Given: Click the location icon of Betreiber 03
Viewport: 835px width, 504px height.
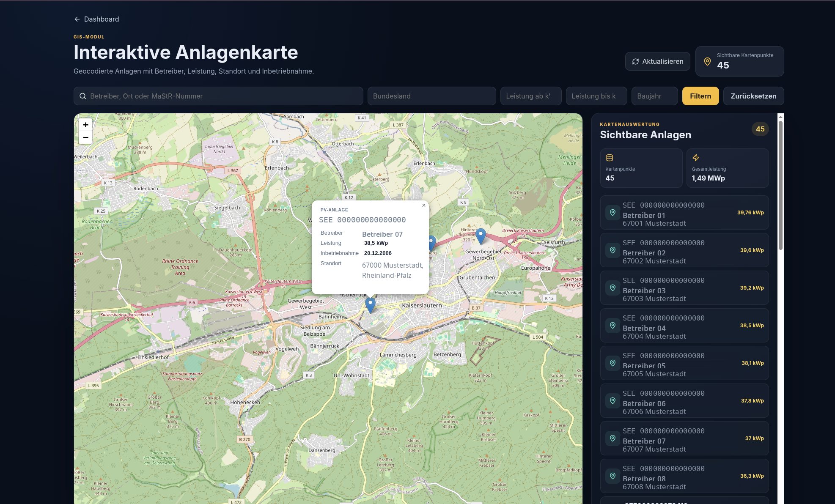Looking at the screenshot, I should point(613,288).
